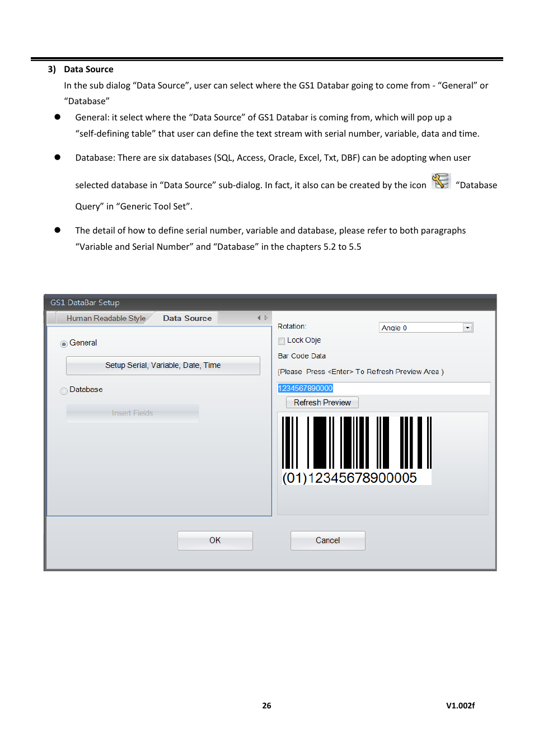Confirm with the OK button

(x=215, y=540)
